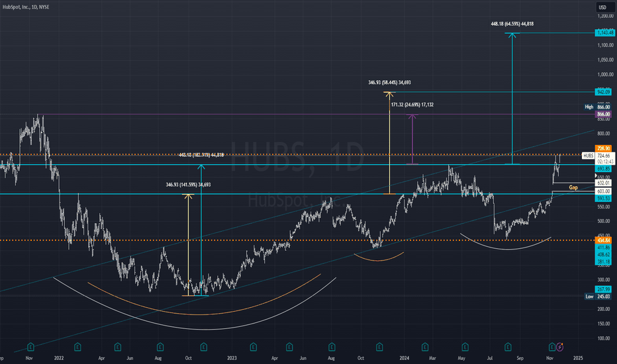
Task: Select the 346.93 (141.59%) 34,693 measurement label
Action: [x=188, y=185]
